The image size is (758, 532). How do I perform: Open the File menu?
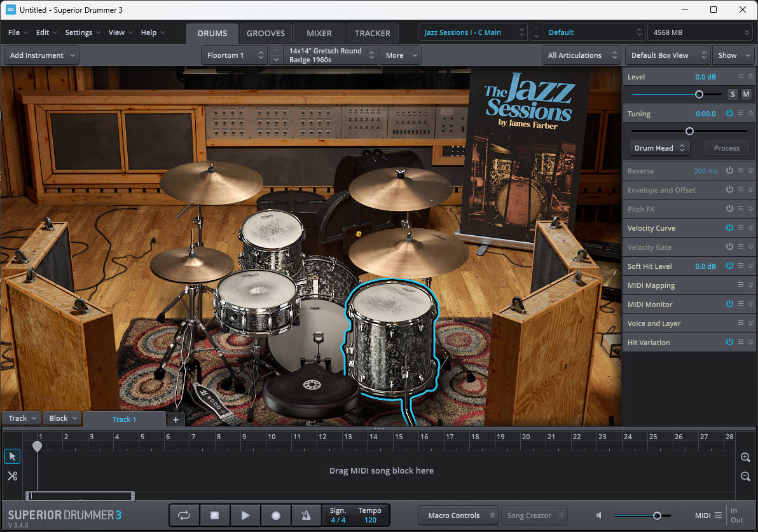coord(18,32)
